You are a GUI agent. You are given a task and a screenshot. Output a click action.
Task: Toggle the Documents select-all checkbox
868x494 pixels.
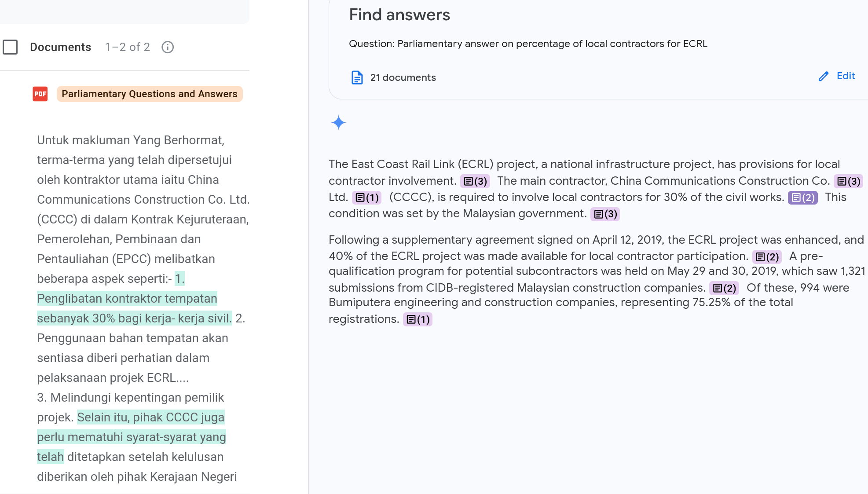click(x=10, y=47)
